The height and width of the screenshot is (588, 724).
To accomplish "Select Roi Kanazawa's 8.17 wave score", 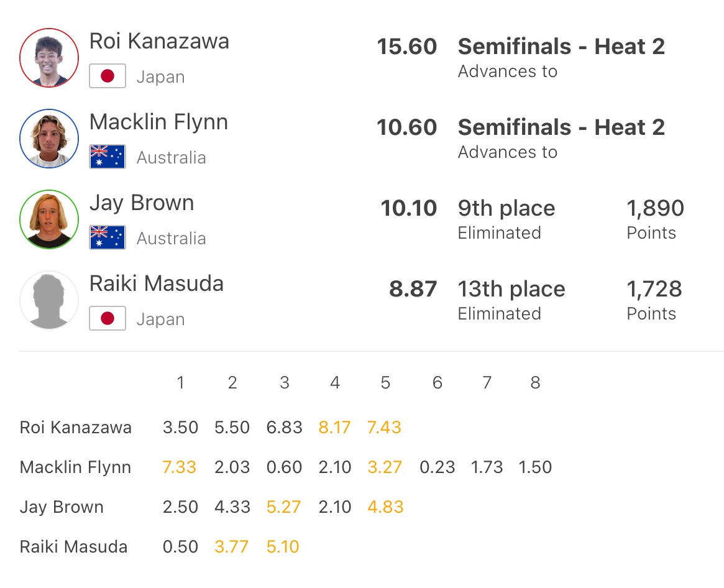I will pos(334,428).
